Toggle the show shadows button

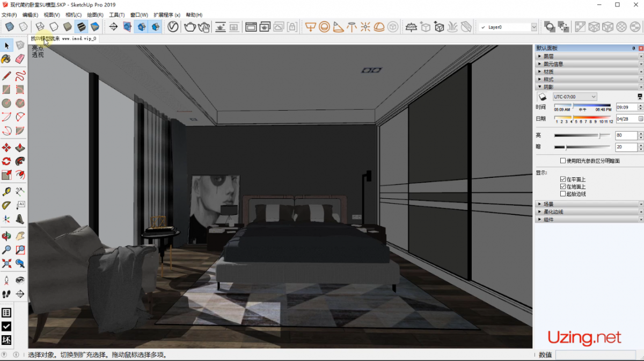pos(542,97)
